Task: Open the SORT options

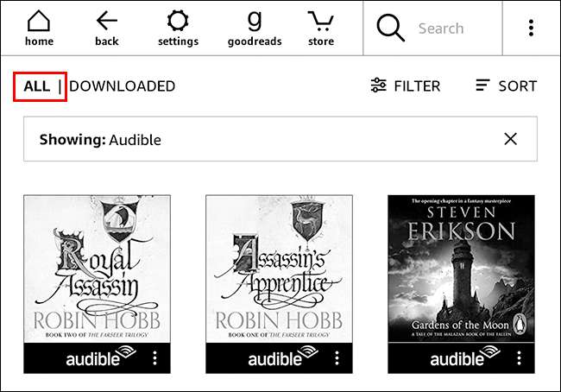Action: [x=507, y=86]
